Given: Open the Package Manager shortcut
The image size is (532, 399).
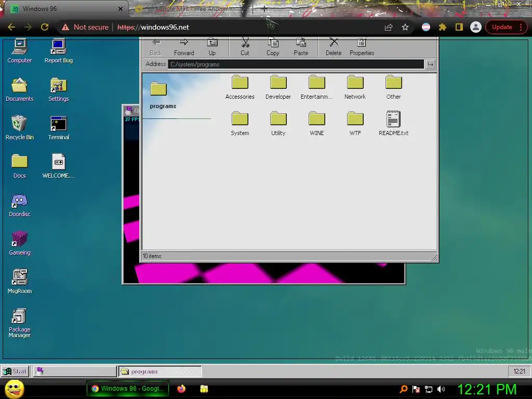Looking at the screenshot, I should [x=19, y=323].
